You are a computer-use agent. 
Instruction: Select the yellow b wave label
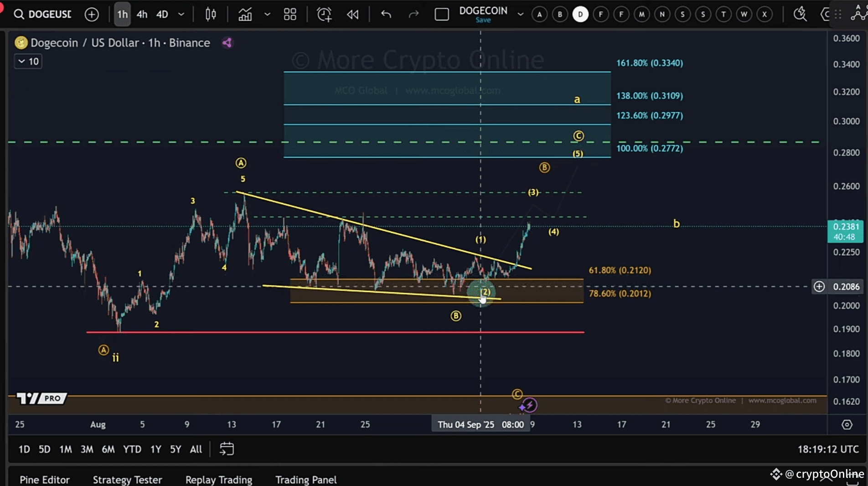[677, 223]
